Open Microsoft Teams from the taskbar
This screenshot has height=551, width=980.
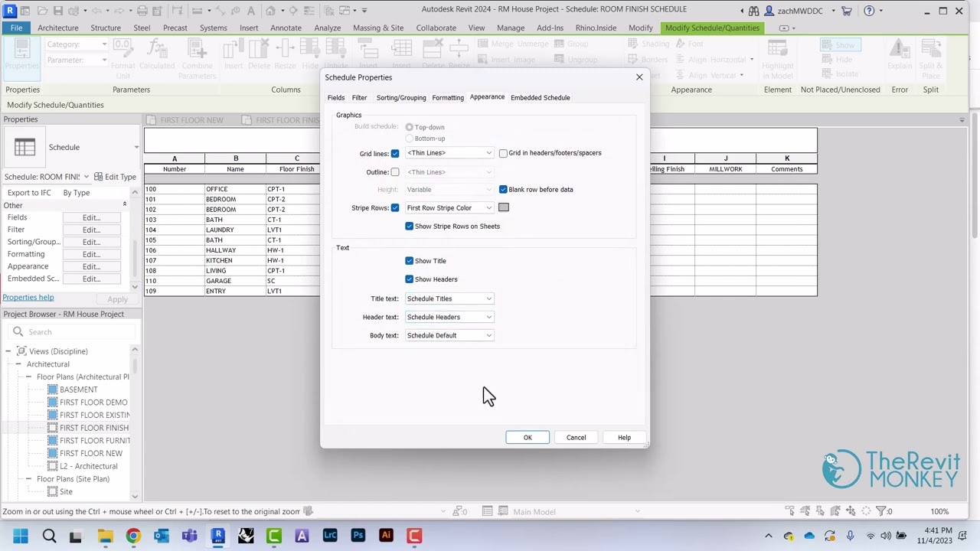tap(189, 536)
